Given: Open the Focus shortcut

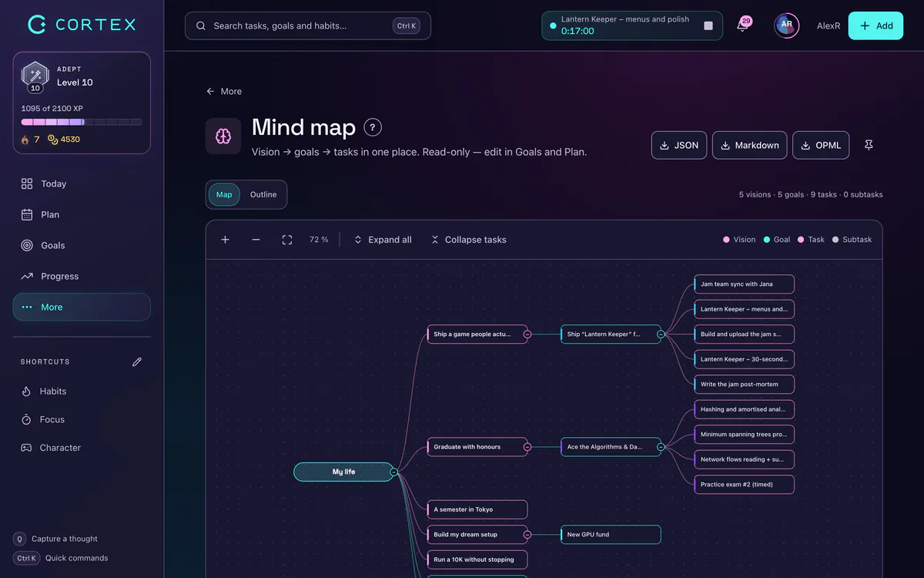Looking at the screenshot, I should click(82, 419).
